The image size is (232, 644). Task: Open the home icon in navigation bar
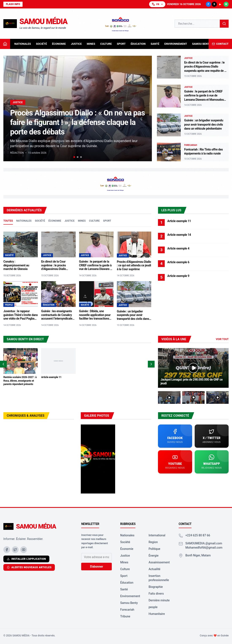point(5,44)
